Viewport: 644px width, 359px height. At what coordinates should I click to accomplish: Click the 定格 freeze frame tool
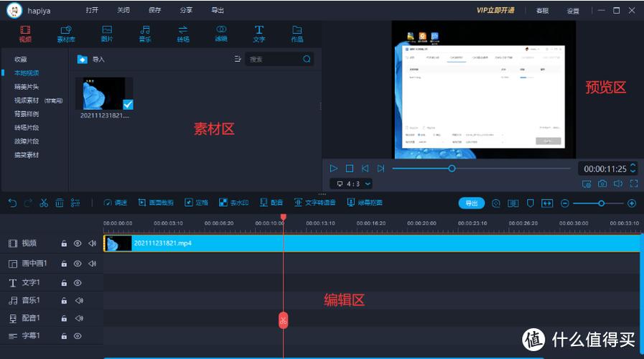coord(196,202)
